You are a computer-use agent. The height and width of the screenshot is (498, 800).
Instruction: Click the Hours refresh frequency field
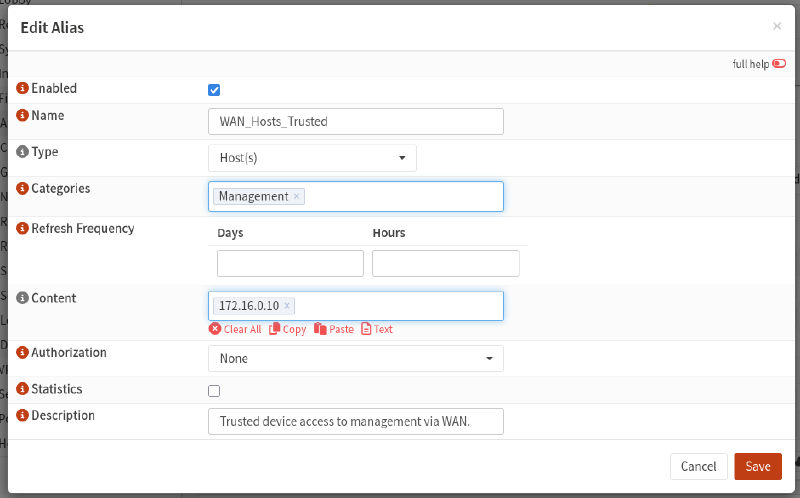pos(446,263)
